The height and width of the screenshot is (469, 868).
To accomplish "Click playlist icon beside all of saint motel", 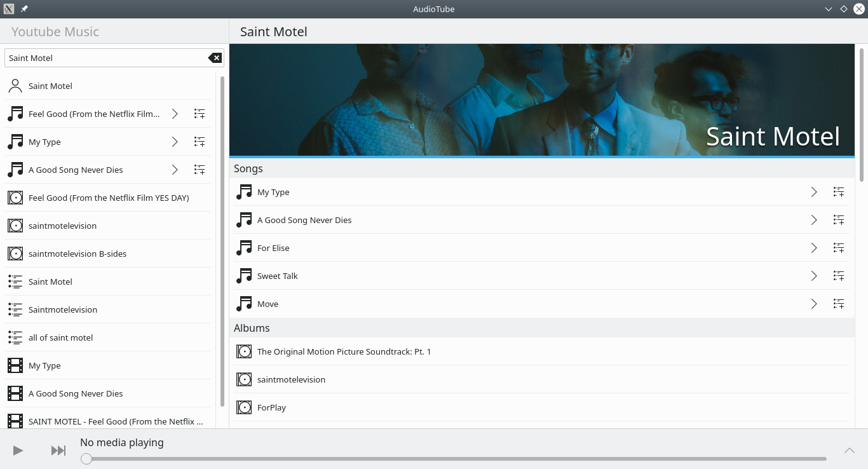I will [x=15, y=337].
